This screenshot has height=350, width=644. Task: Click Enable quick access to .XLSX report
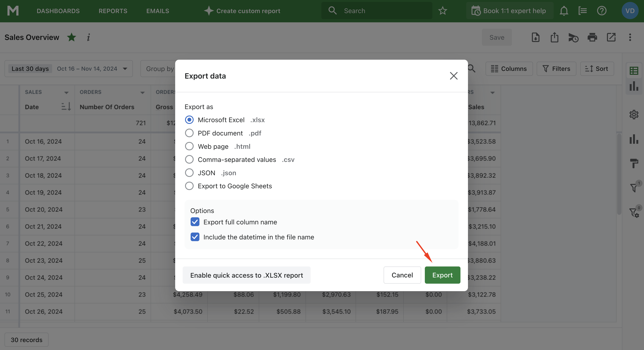pos(246,275)
